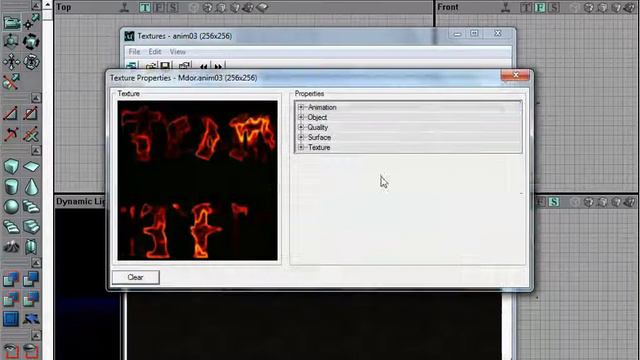Click the CSG Add icon
This screenshot has width=640, height=360.
pos(11,279)
